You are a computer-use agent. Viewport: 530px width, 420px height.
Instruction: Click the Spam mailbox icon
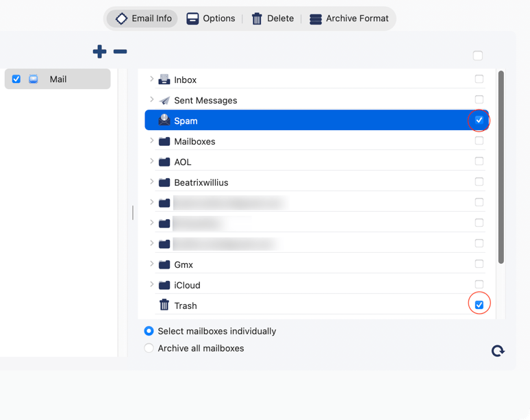(x=164, y=121)
